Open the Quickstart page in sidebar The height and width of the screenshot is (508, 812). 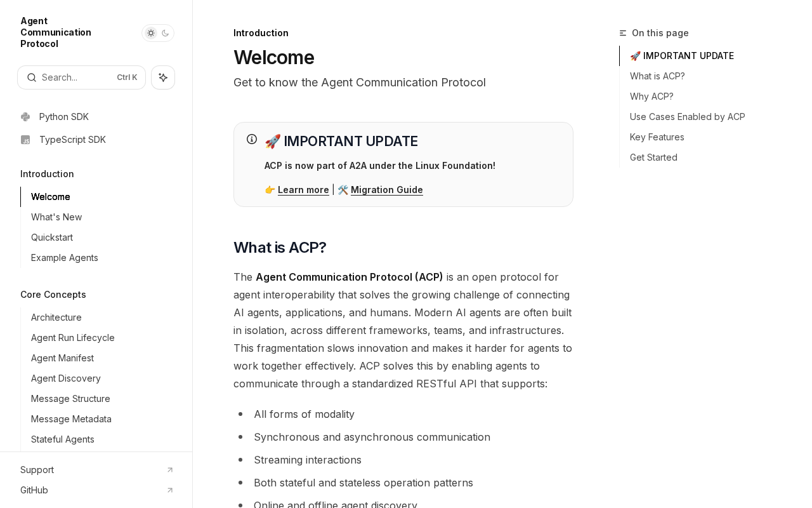[x=52, y=237]
